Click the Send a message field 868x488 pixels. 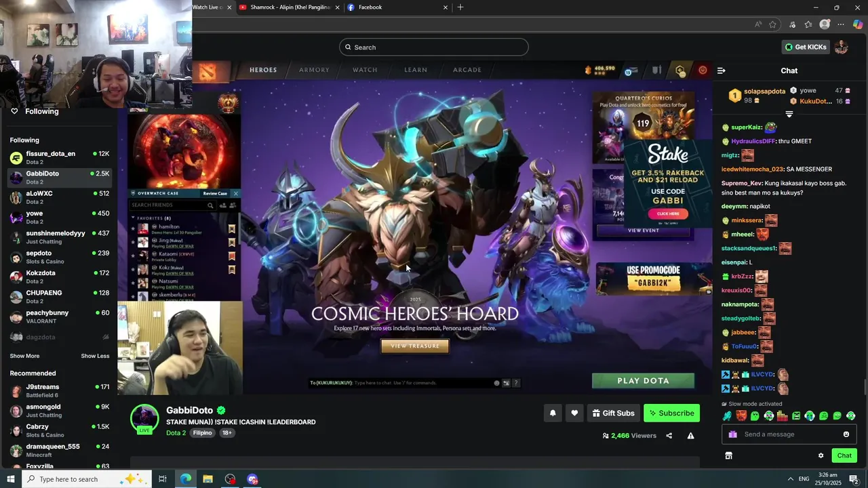[x=788, y=434]
